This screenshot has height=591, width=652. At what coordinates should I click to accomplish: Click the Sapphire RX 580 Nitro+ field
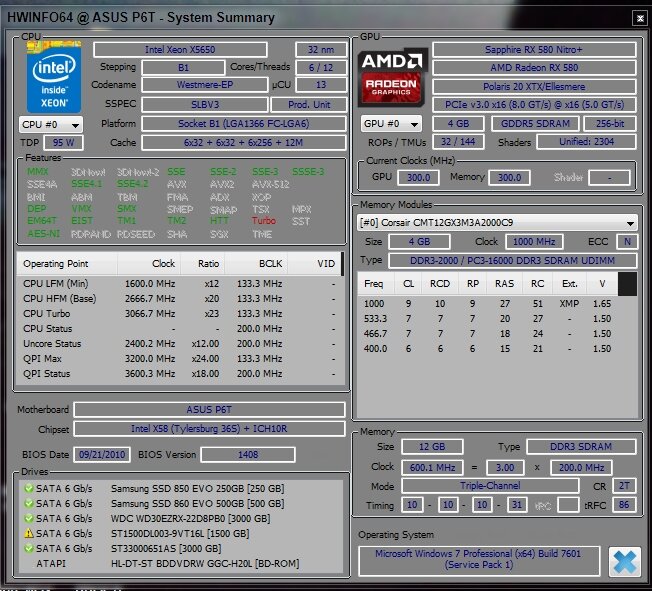[534, 49]
